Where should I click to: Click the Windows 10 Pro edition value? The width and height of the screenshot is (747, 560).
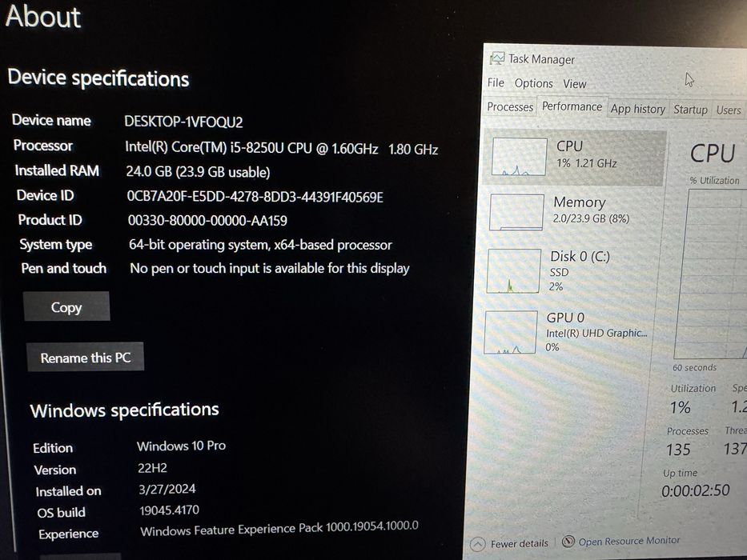pyautogui.click(x=181, y=446)
